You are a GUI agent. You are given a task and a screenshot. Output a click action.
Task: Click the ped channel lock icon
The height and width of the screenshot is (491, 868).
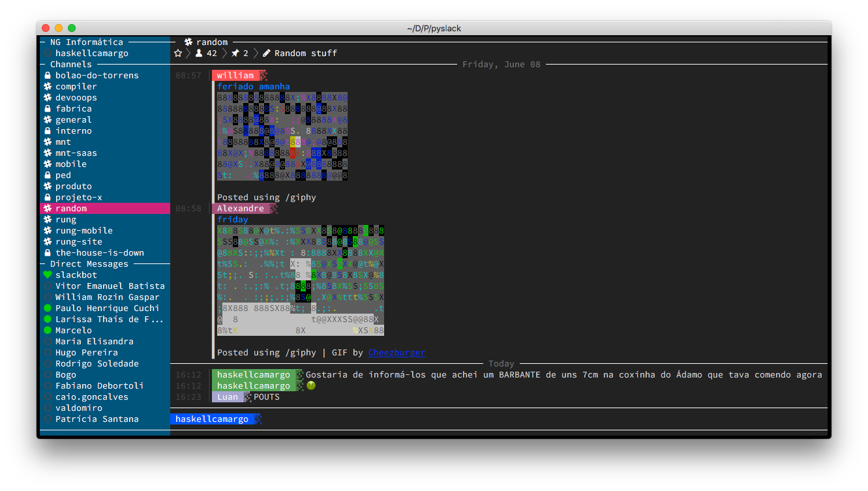[x=48, y=175]
